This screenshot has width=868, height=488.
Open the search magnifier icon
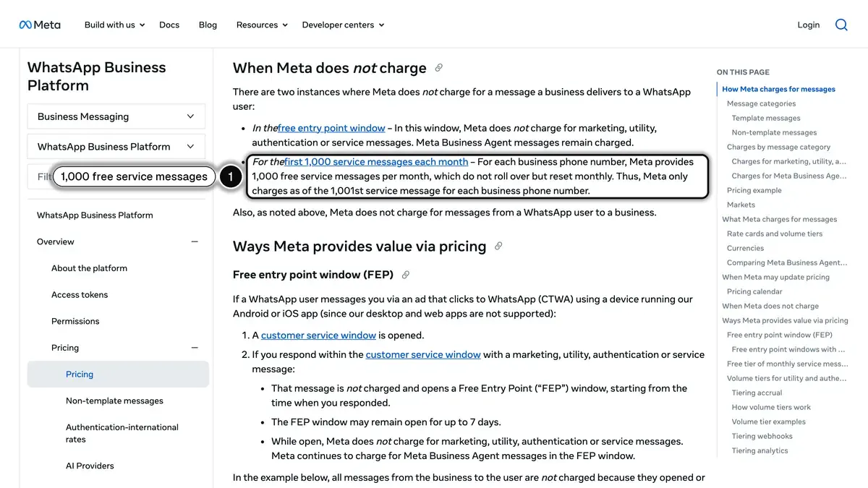click(841, 25)
